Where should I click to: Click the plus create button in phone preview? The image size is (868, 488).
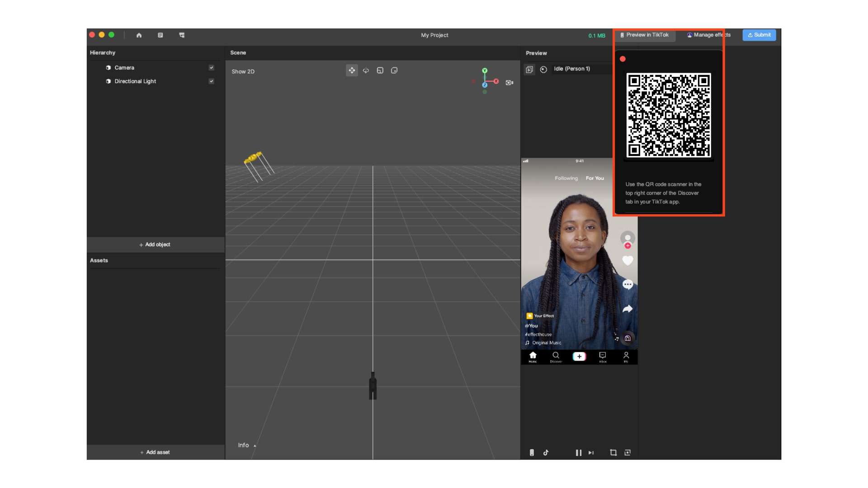579,357
